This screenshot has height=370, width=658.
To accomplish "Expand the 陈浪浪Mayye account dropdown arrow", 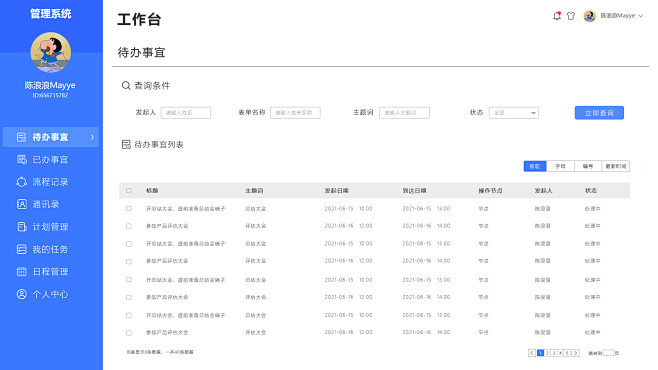I will (641, 16).
